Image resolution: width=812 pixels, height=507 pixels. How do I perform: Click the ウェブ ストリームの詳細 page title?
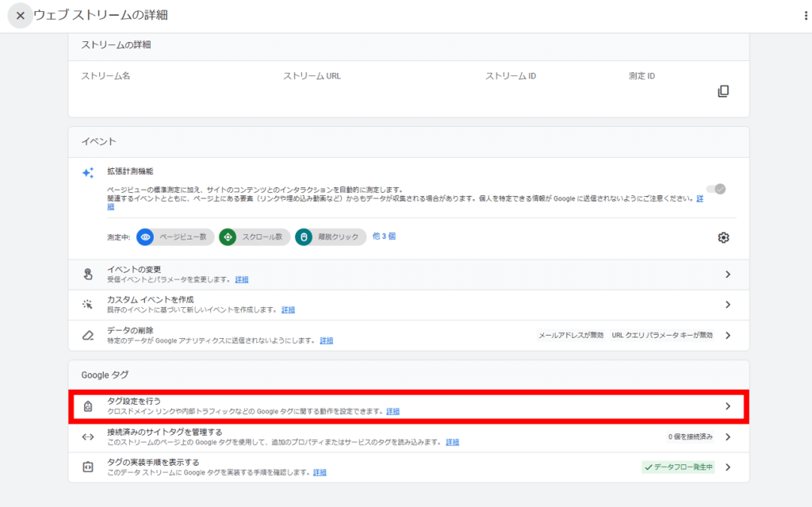pyautogui.click(x=101, y=15)
